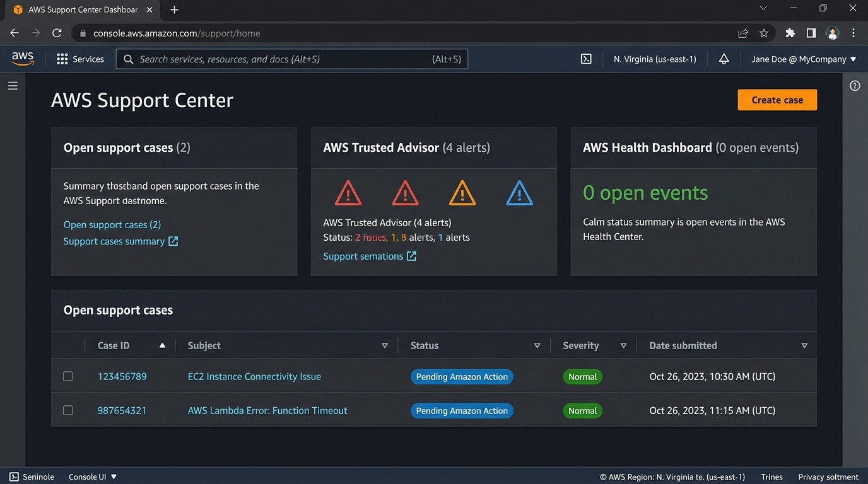Select the checkbox for case 123456789
The height and width of the screenshot is (484, 868).
pyautogui.click(x=68, y=376)
